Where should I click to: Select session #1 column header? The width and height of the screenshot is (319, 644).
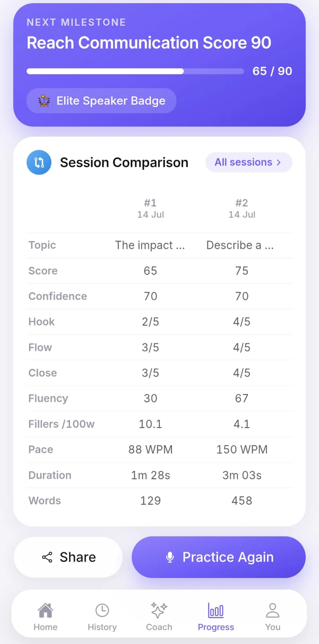(150, 208)
